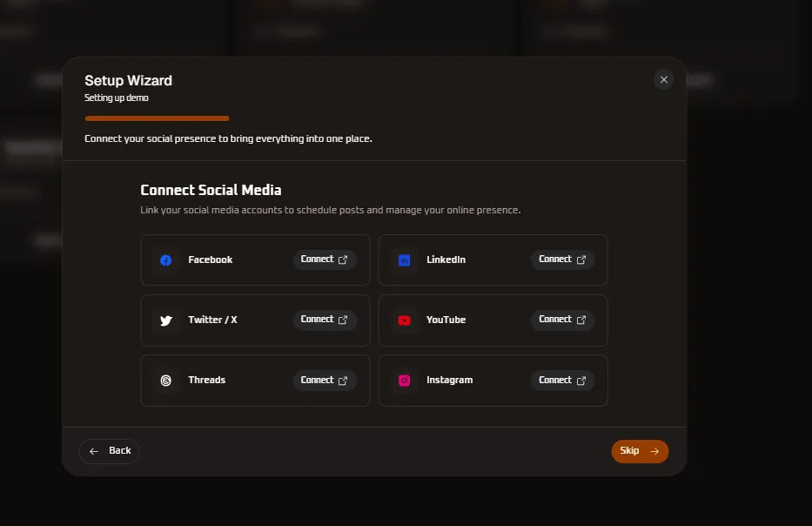This screenshot has width=812, height=526.
Task: Connect the Instagram account
Action: click(562, 381)
